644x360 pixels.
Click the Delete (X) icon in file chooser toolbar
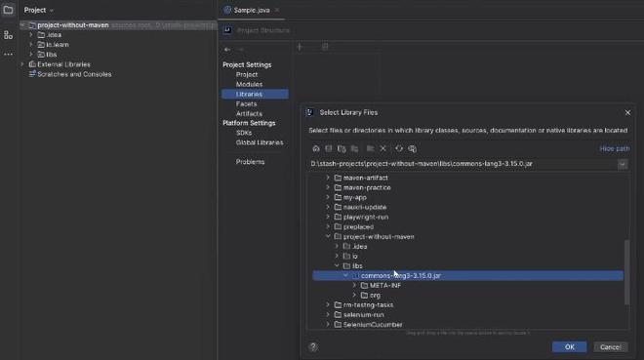point(382,148)
